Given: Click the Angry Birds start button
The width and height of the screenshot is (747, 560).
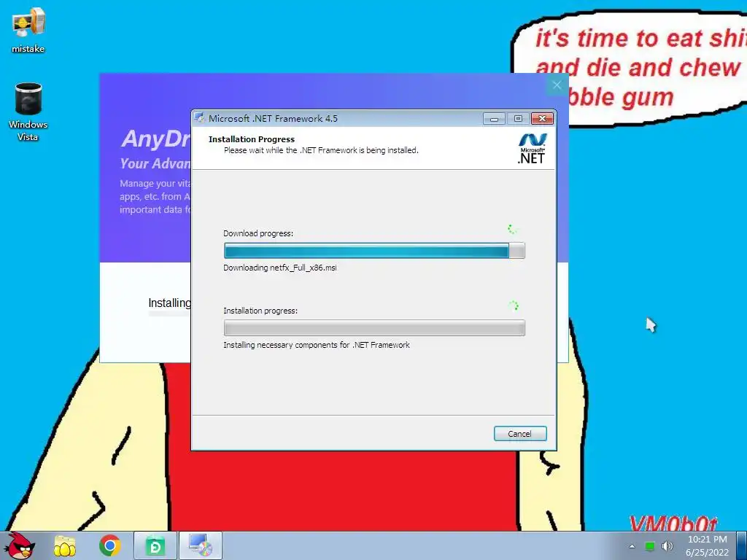Looking at the screenshot, I should tap(20, 545).
